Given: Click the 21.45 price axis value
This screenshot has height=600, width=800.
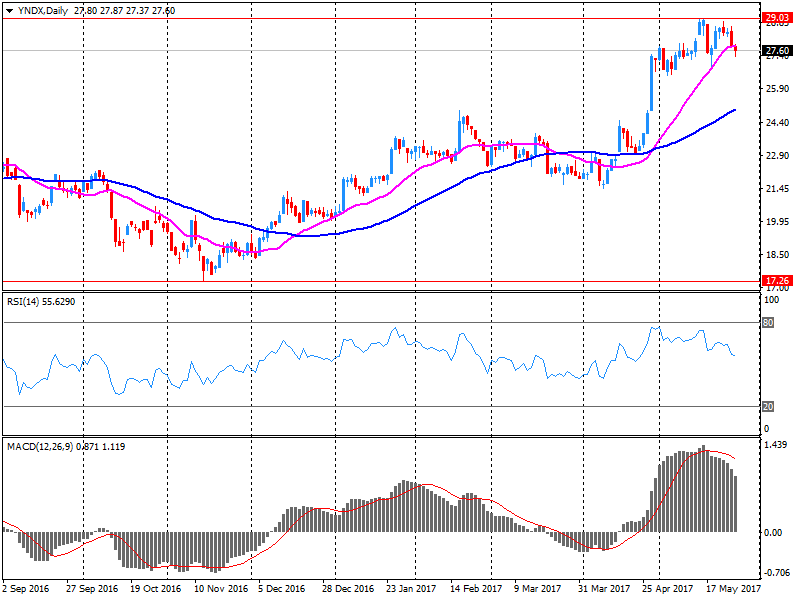Looking at the screenshot, I should pyautogui.click(x=777, y=189).
